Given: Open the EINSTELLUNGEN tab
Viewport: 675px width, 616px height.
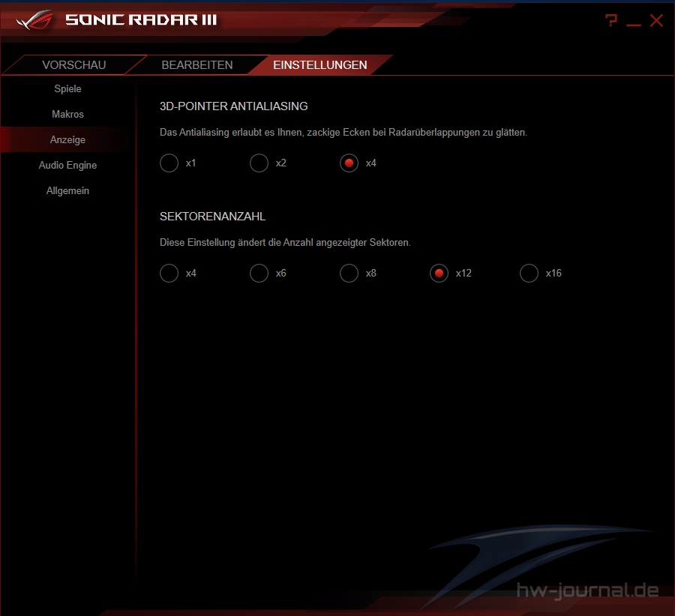Looking at the screenshot, I should coord(319,65).
